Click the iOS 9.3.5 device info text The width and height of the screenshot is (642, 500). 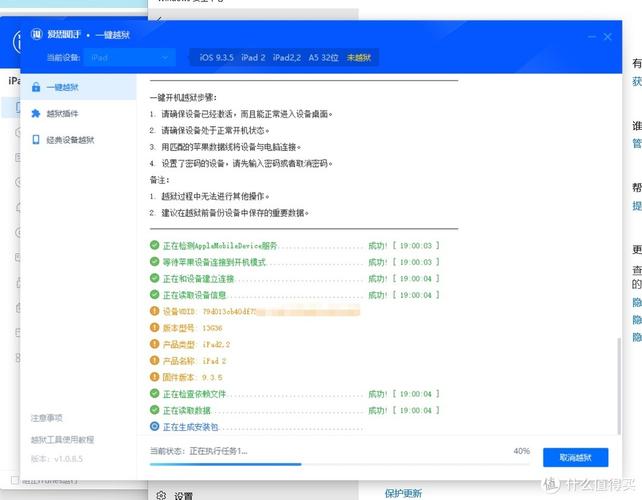(x=217, y=58)
